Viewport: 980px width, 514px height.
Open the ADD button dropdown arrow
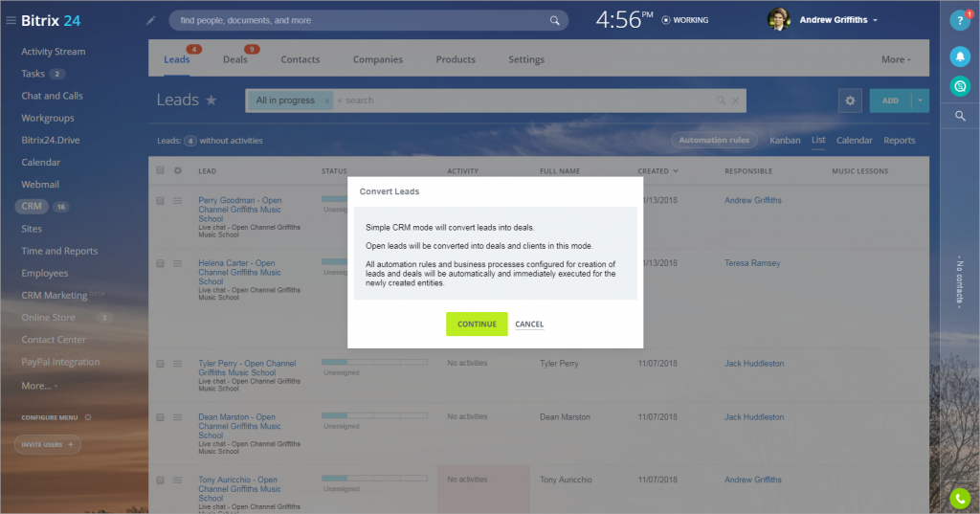tap(920, 101)
